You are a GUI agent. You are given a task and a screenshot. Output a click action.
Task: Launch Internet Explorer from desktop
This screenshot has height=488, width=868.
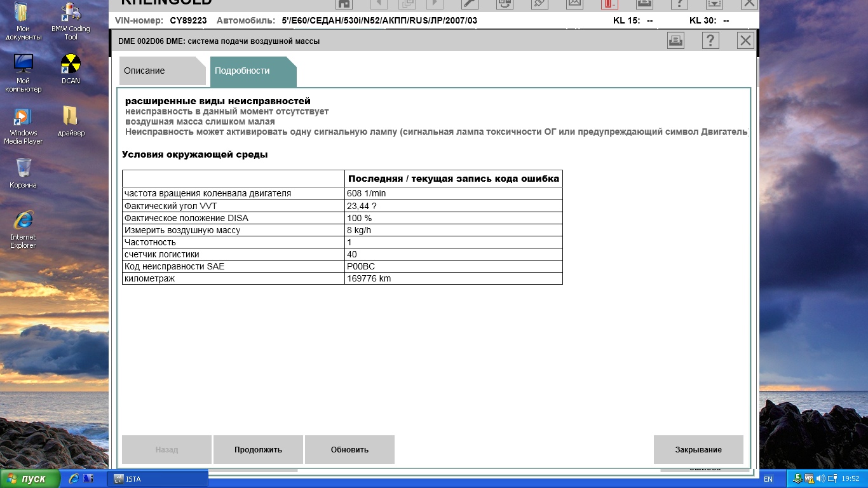pyautogui.click(x=23, y=230)
